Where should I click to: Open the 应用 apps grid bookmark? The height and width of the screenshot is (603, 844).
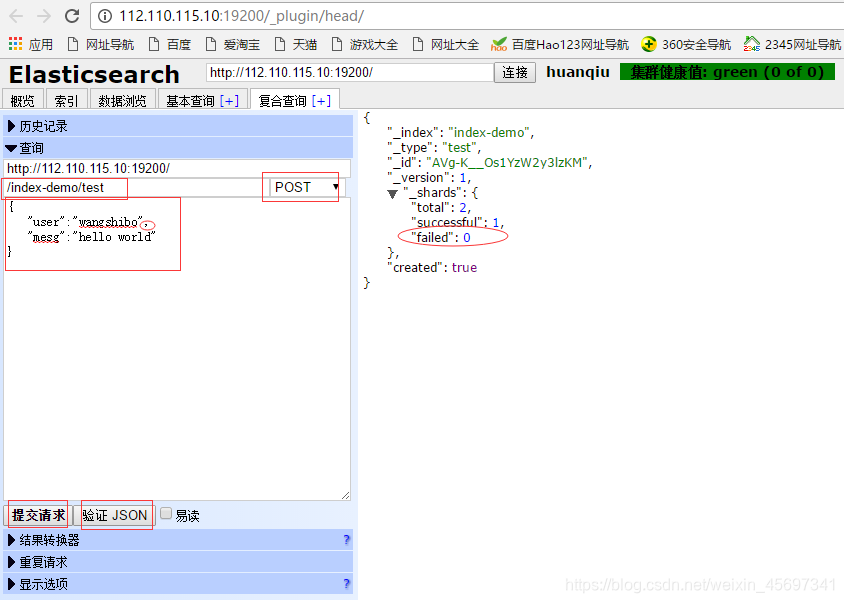pyautogui.click(x=31, y=44)
